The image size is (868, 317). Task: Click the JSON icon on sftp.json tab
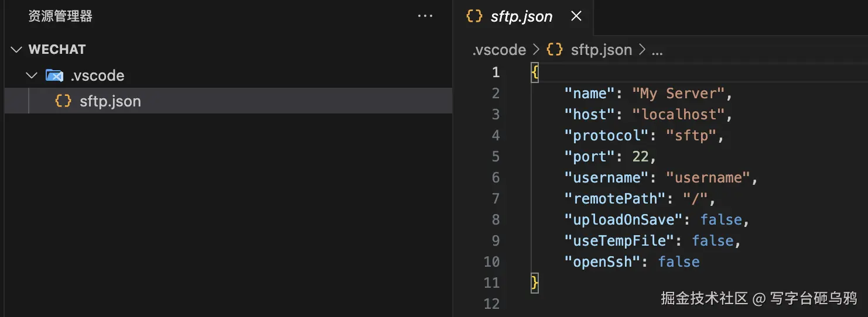coord(474,16)
